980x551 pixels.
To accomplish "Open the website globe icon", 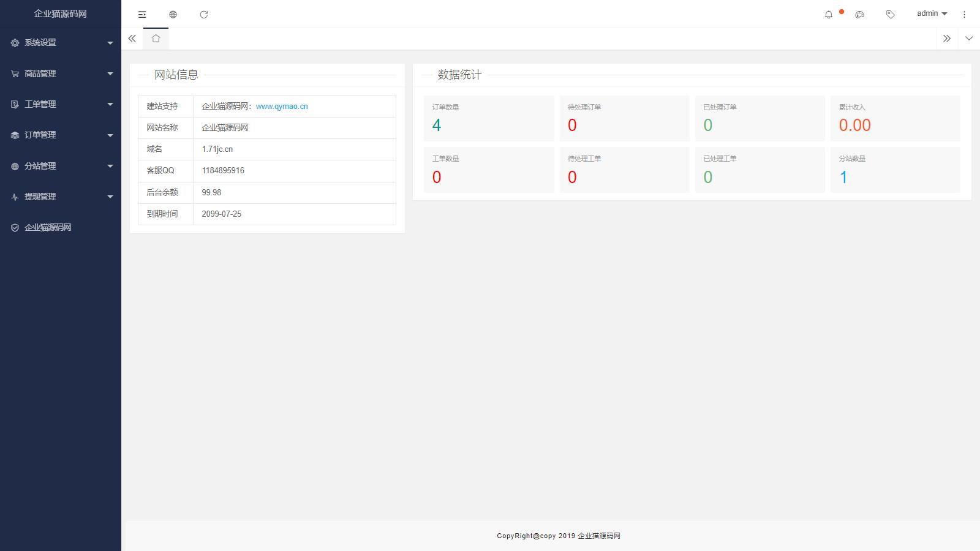I will [173, 14].
